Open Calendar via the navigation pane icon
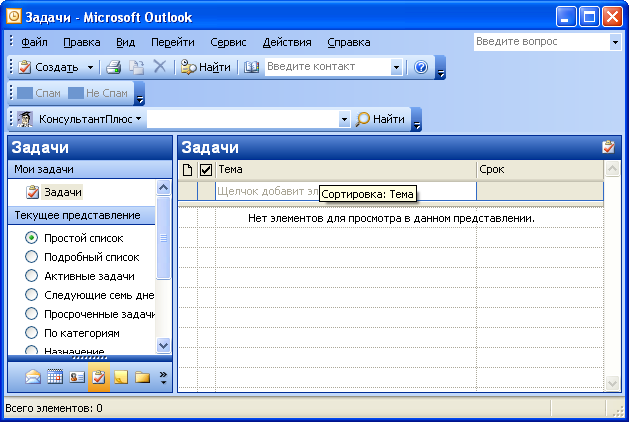This screenshot has height=422, width=629. pyautogui.click(x=55, y=377)
